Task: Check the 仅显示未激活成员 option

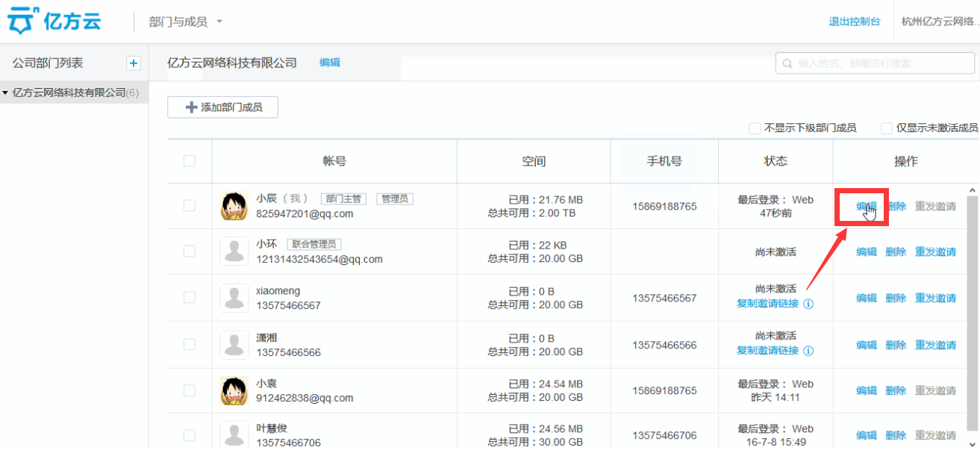Action: [x=887, y=128]
